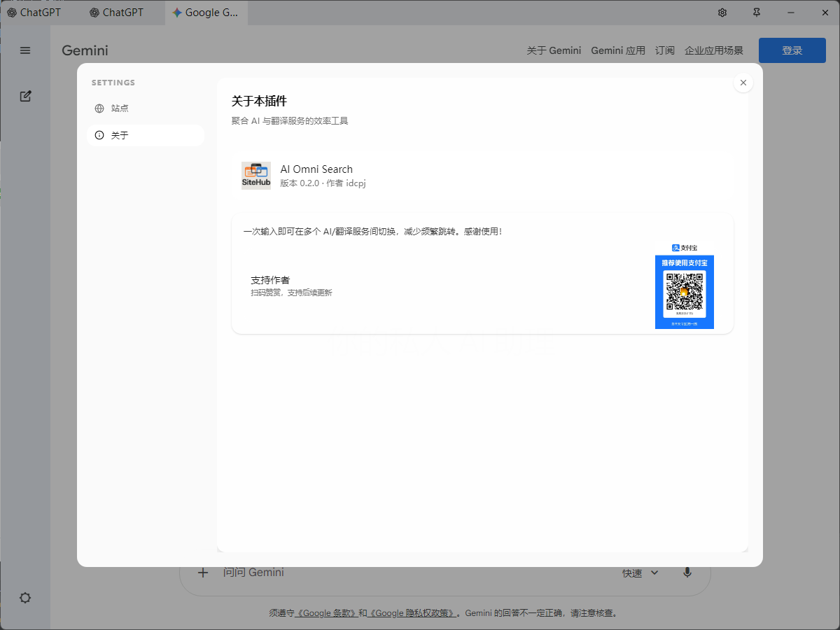Click the info icon beside 关于
Screen dimensions: 840x630
[99, 135]
